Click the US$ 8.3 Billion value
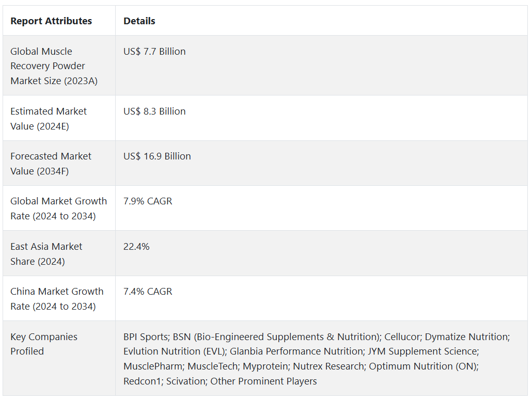532x401 pixels. tap(154, 111)
